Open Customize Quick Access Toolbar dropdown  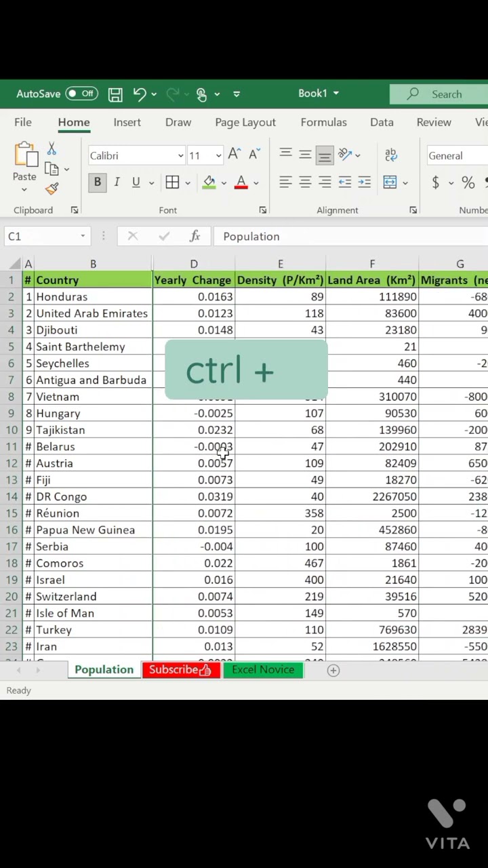coord(237,94)
